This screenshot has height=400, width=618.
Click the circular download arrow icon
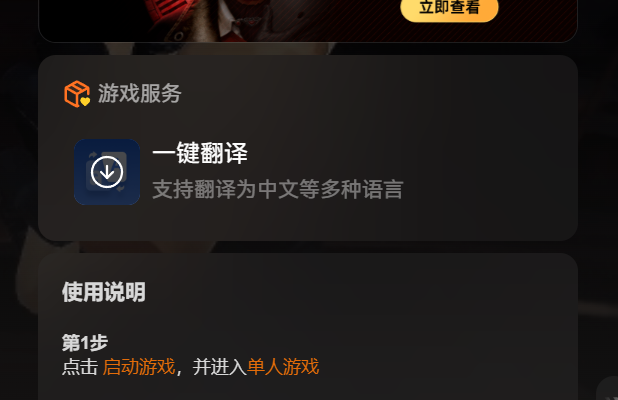(x=107, y=172)
